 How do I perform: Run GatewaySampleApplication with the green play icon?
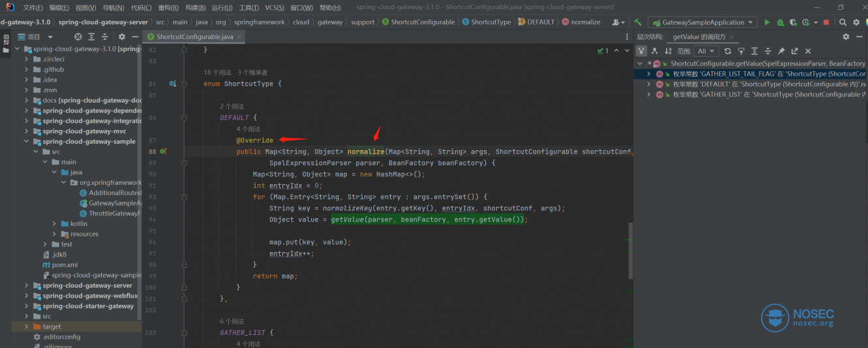767,22
